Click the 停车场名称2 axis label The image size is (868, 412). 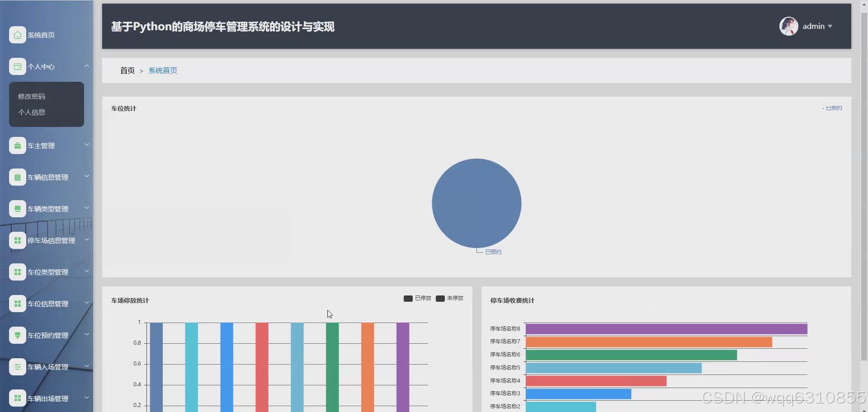pyautogui.click(x=505, y=407)
